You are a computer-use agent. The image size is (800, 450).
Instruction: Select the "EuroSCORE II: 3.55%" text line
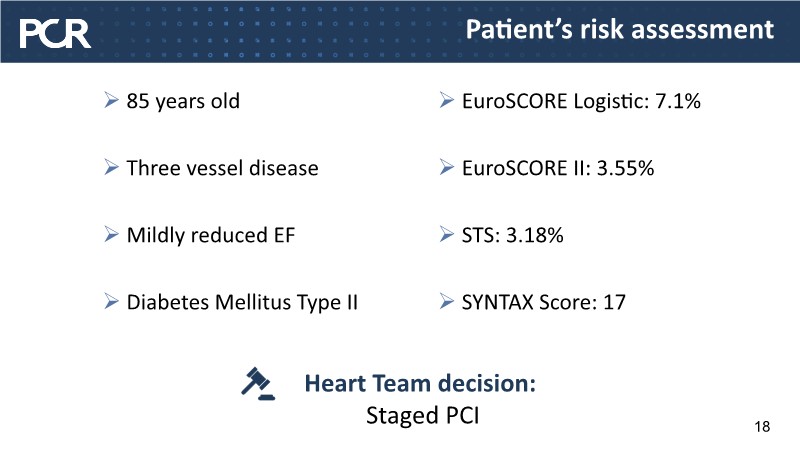click(x=557, y=168)
